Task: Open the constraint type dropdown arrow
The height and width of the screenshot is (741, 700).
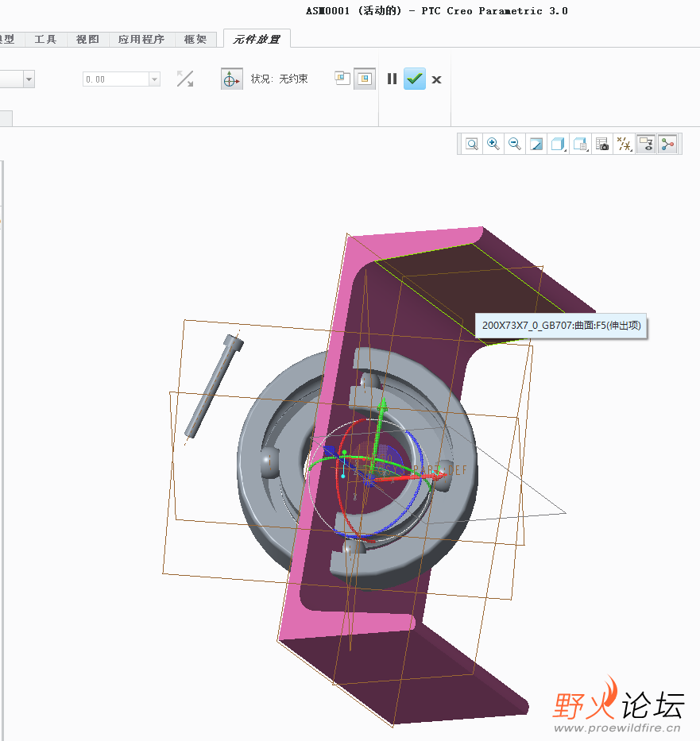Action: [29, 79]
